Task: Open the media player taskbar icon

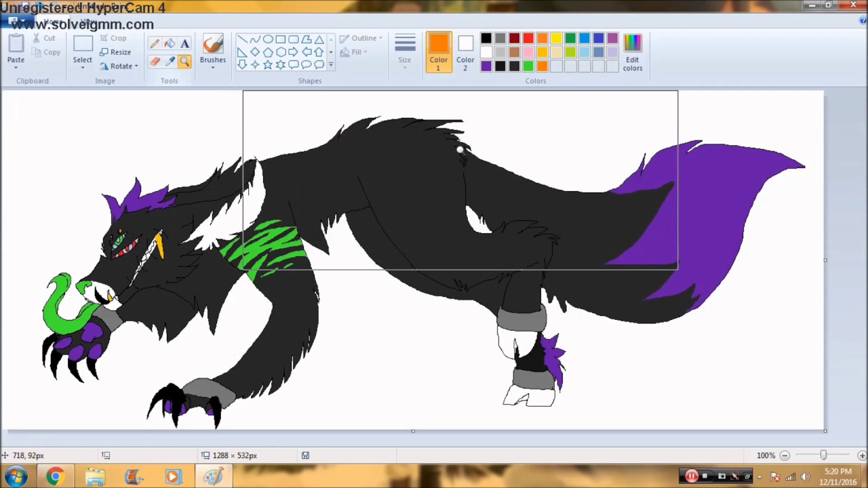Action: click(x=172, y=476)
